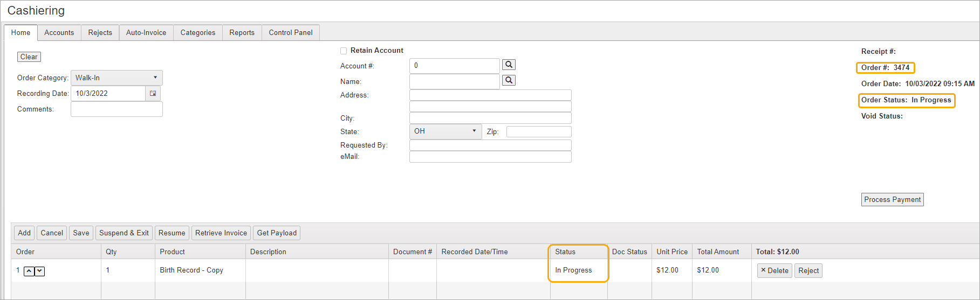Reject the Birth Record order line

click(x=808, y=270)
